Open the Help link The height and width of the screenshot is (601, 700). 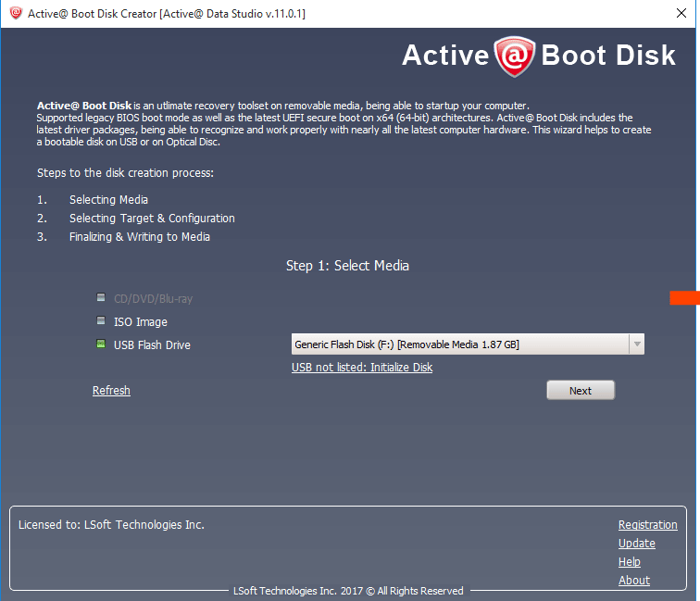[x=630, y=562]
